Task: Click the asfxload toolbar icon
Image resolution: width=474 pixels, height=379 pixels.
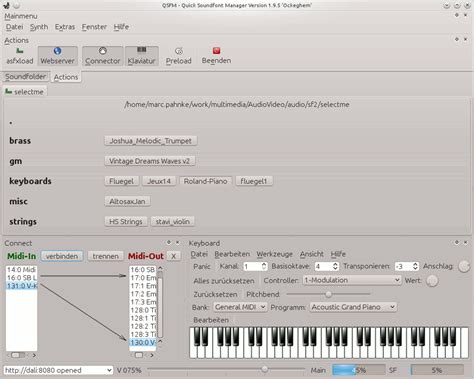Action: (20, 51)
